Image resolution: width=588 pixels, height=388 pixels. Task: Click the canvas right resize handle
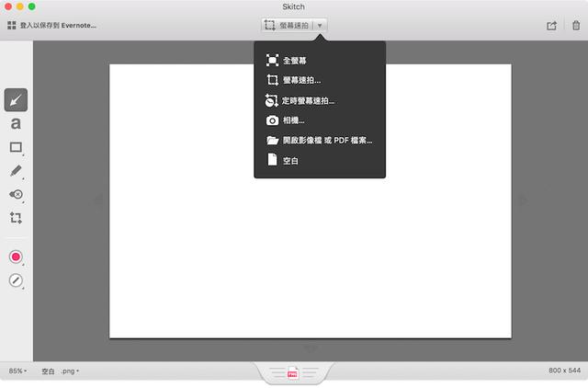523,200
